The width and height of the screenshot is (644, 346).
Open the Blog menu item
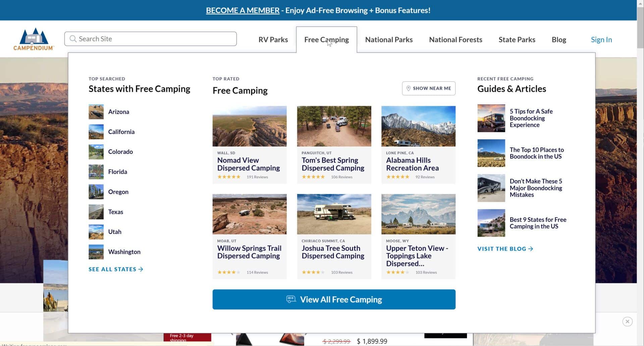pyautogui.click(x=559, y=40)
